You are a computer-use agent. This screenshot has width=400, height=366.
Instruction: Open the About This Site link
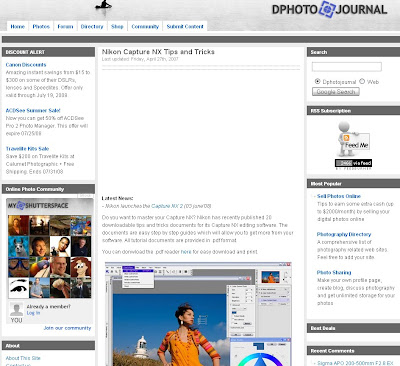click(x=23, y=358)
